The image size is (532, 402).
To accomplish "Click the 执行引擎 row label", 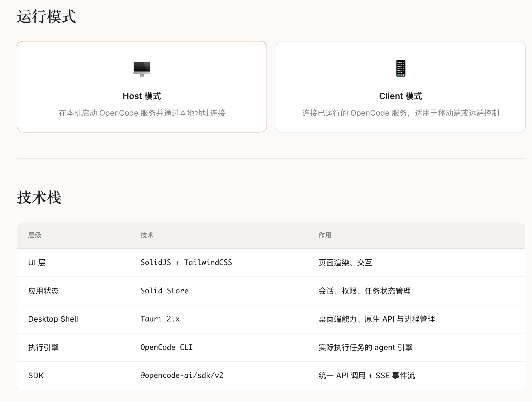I will (x=43, y=347).
